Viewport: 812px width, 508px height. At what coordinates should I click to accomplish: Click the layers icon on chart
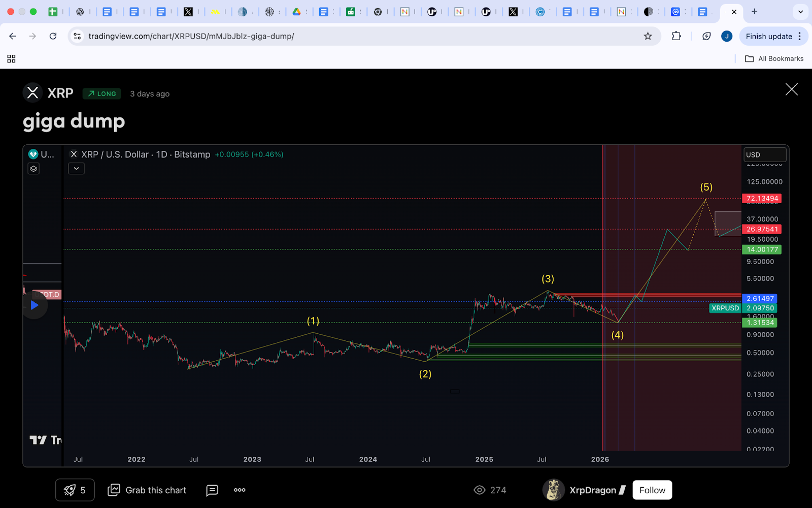point(33,169)
